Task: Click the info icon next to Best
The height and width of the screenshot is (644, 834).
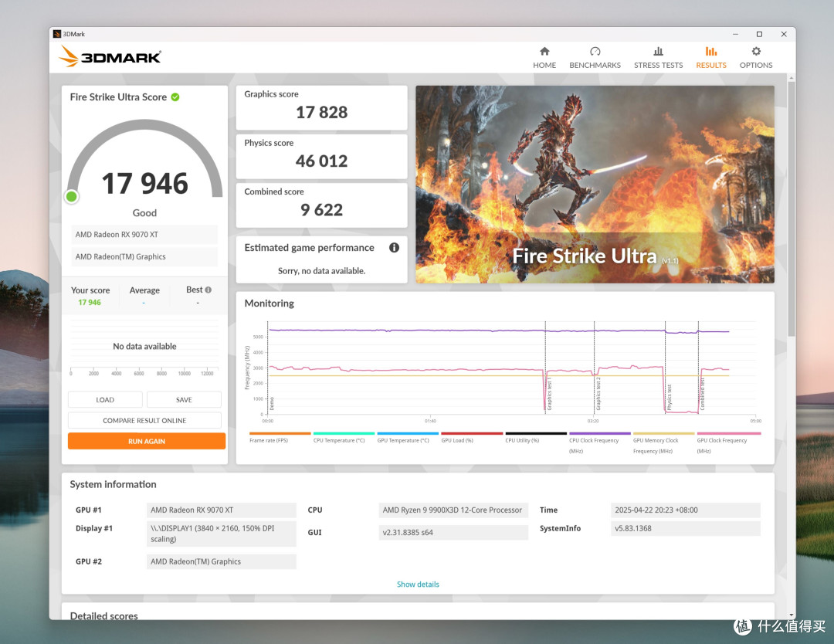Action: (x=208, y=290)
